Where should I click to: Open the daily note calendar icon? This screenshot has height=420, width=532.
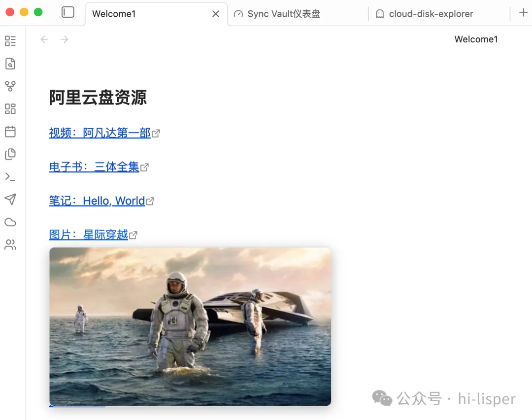coord(10,131)
